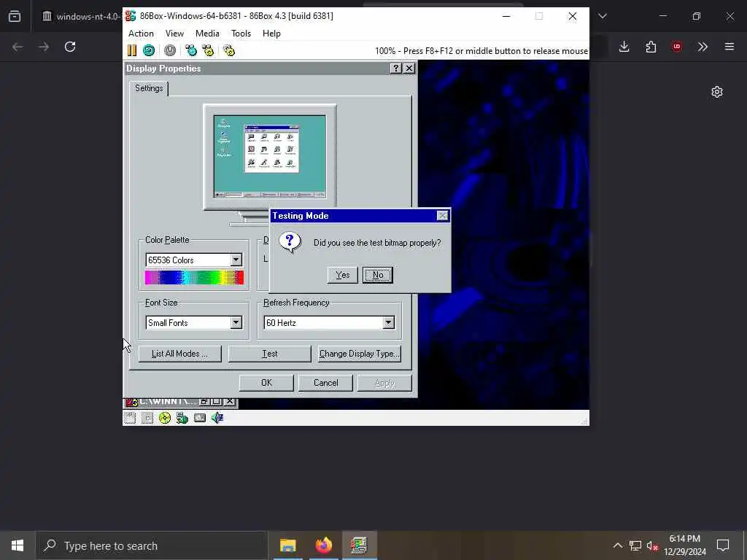
Task: Click the rainbow color palette preview bar
Action: (x=194, y=278)
